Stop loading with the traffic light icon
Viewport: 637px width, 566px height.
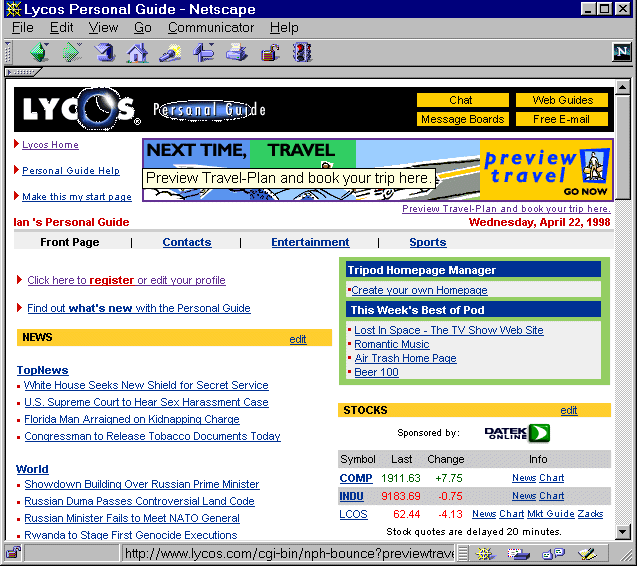point(302,52)
